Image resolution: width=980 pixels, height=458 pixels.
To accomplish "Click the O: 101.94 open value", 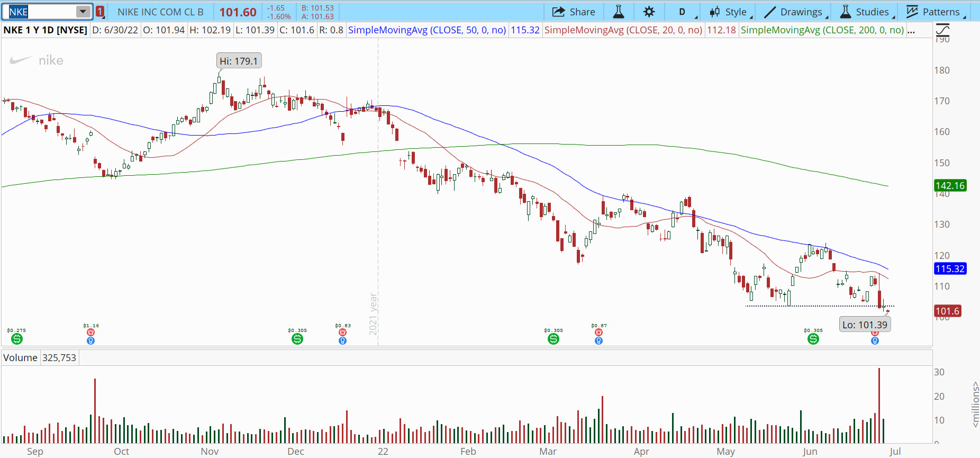I will pos(164,30).
